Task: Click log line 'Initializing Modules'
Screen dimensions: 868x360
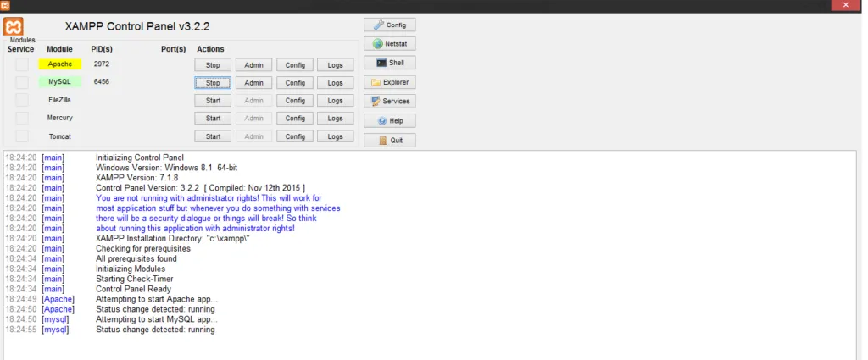Action: [131, 269]
